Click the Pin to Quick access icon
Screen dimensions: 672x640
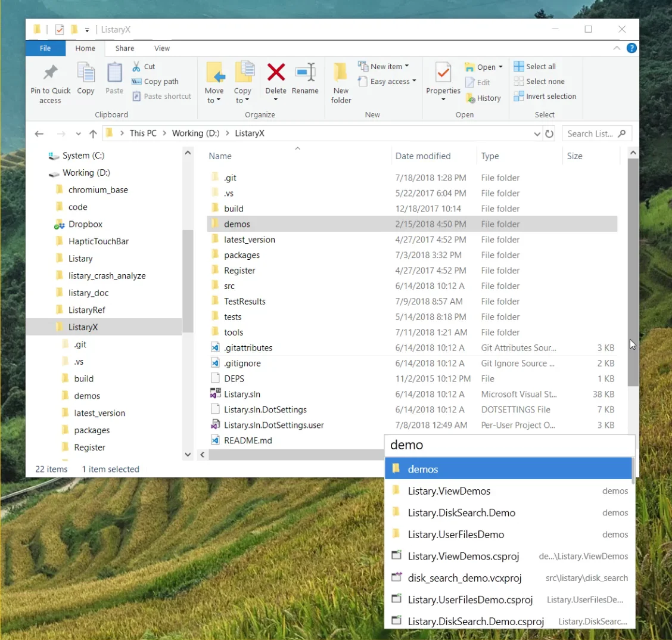[x=50, y=74]
